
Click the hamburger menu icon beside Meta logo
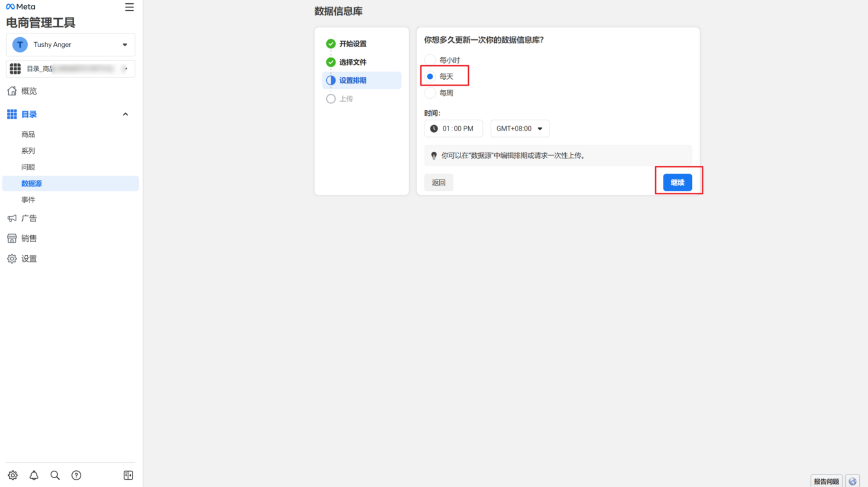click(129, 7)
